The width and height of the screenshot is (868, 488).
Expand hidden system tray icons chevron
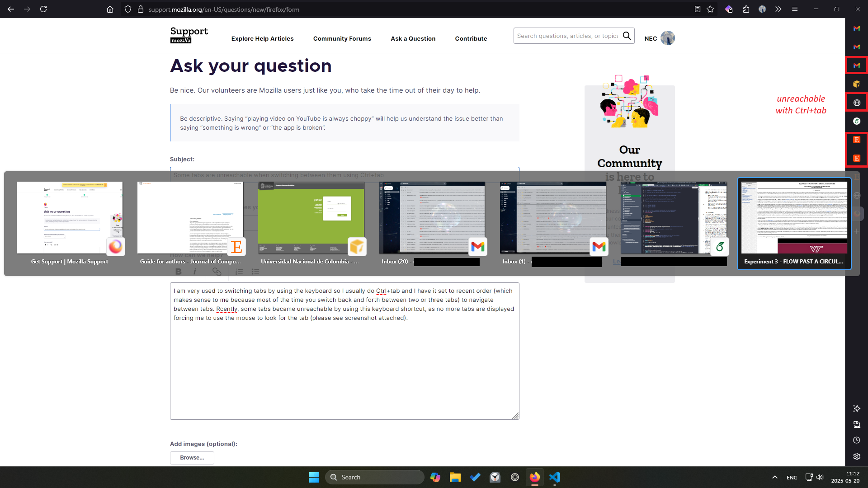[775, 477]
